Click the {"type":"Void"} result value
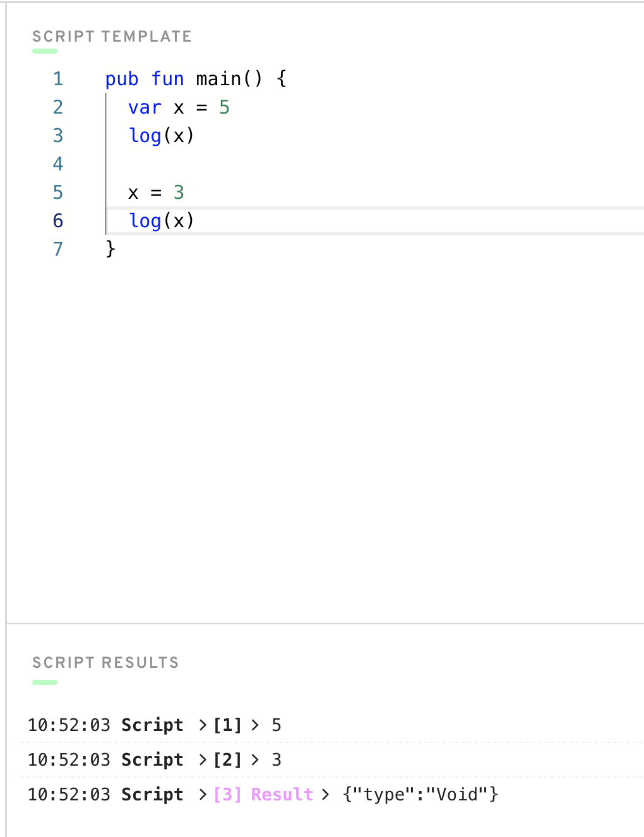 [420, 795]
